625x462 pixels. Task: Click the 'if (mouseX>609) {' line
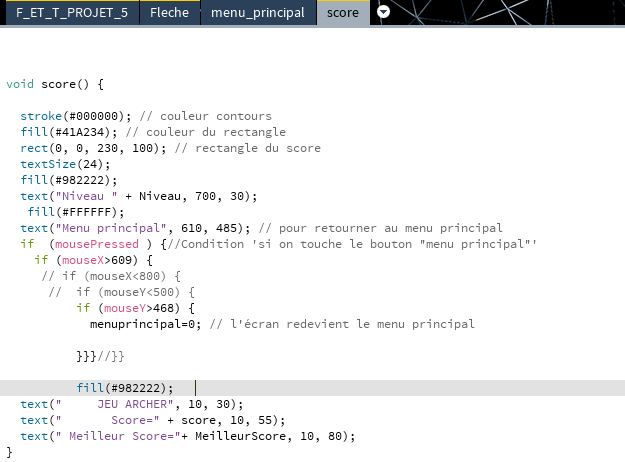(x=93, y=260)
